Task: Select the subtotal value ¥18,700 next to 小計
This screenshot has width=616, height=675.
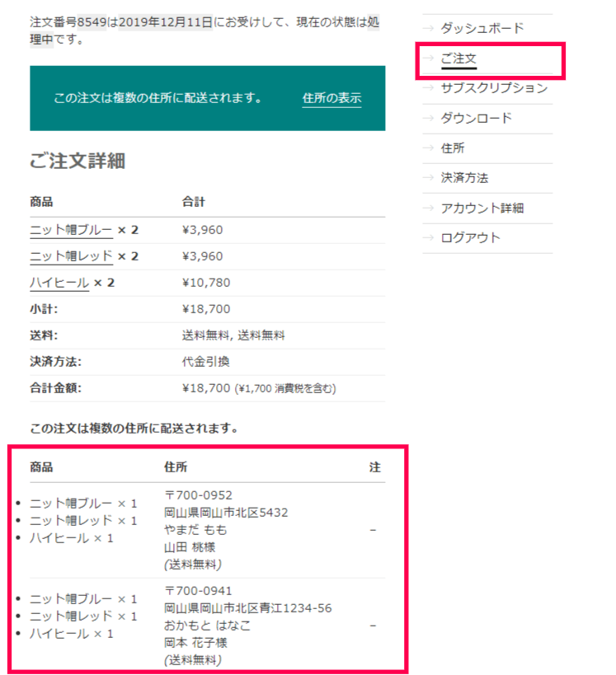Action: (206, 309)
